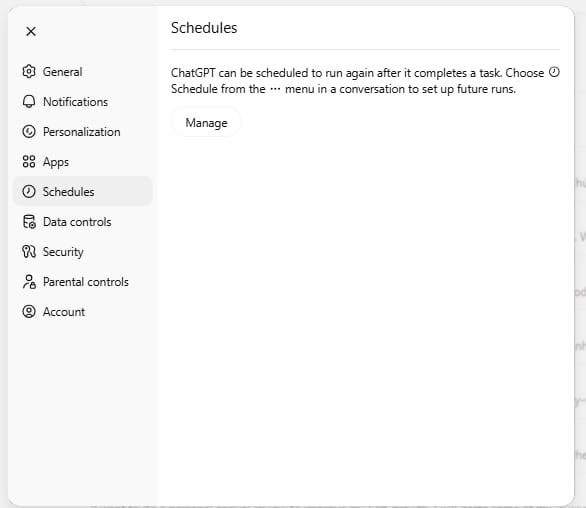This screenshot has height=508, width=586.
Task: Go to Data controls settings
Action: (83, 222)
